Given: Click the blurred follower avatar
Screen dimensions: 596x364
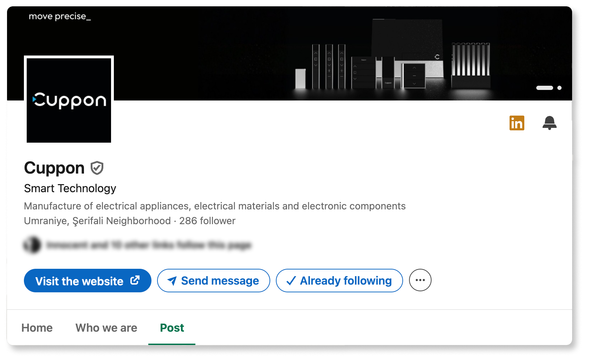Looking at the screenshot, I should coord(32,245).
